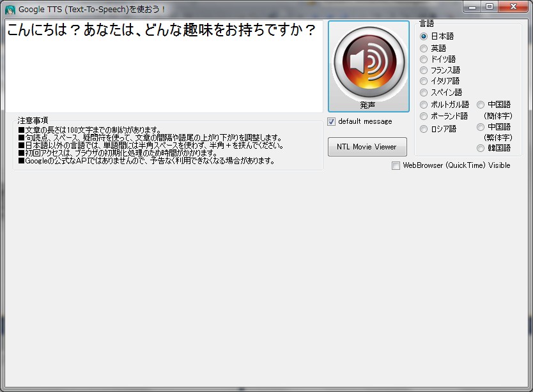This screenshot has width=533, height=392.
Task: Click the 日本語以外の言語 note line
Action: click(x=151, y=146)
